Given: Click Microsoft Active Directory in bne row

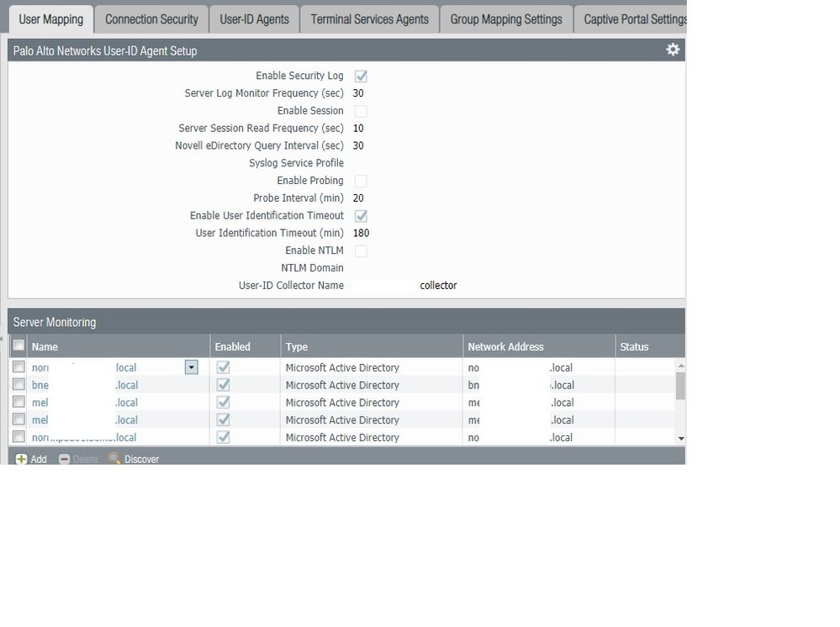Looking at the screenshot, I should [x=342, y=385].
